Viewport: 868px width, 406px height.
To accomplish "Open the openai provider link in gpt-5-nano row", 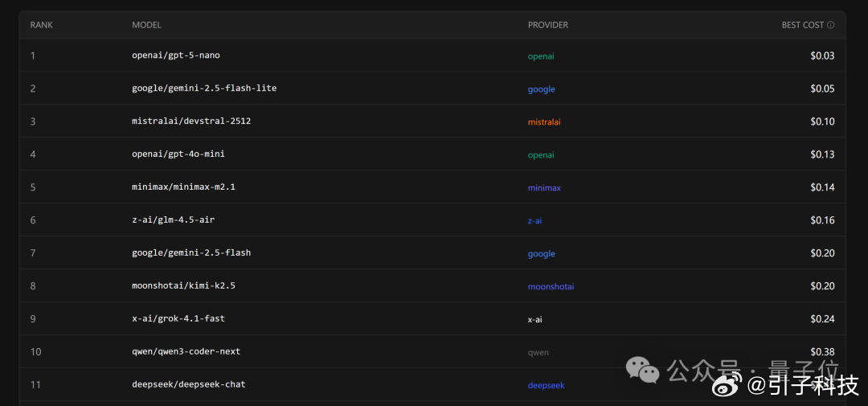I will tap(541, 56).
